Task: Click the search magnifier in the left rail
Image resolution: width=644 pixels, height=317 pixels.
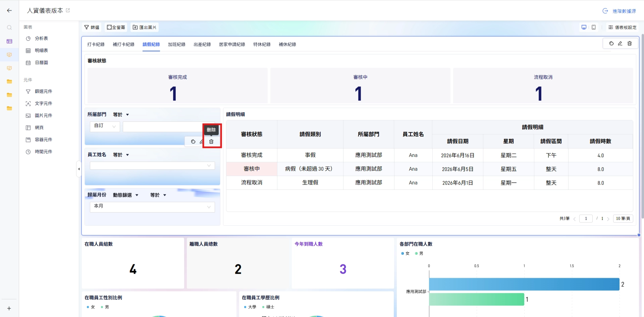Action: 9,27
